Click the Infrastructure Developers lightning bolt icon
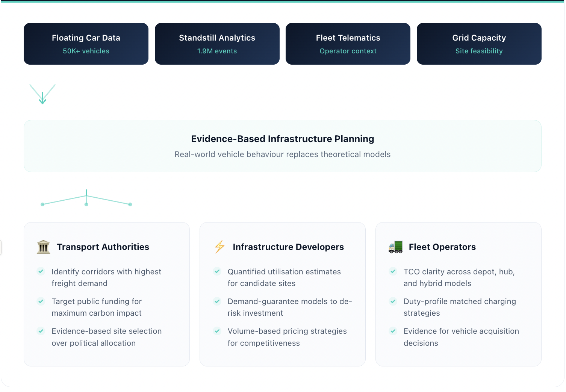Image resolution: width=566 pixels, height=392 pixels. pyautogui.click(x=219, y=247)
